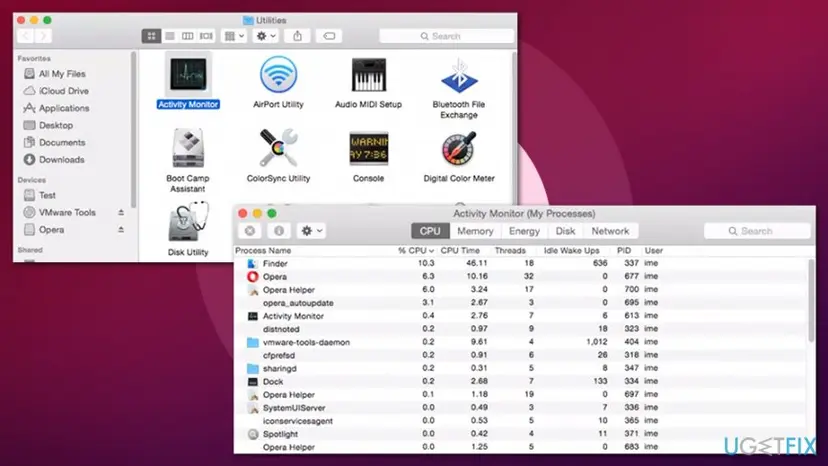Viewport: 828px width, 466px height.
Task: Open Digital Color Meter icon
Action: pyautogui.click(x=459, y=148)
